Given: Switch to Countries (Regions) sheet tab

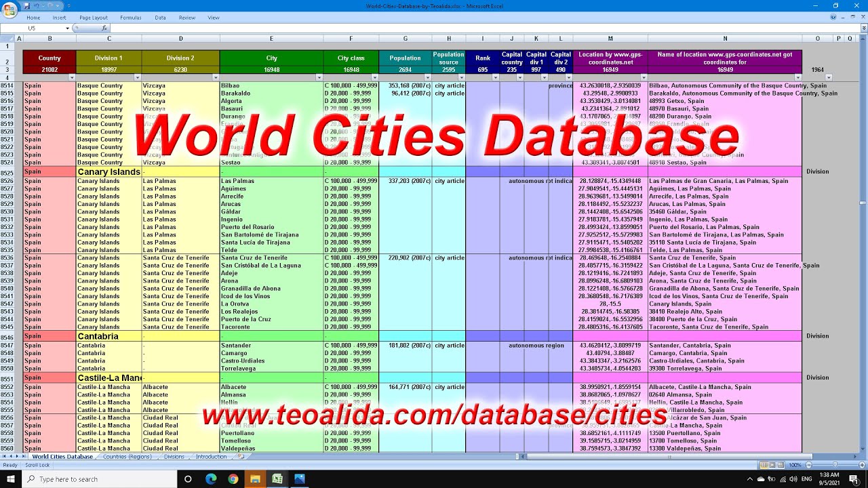Looking at the screenshot, I should pos(127,457).
